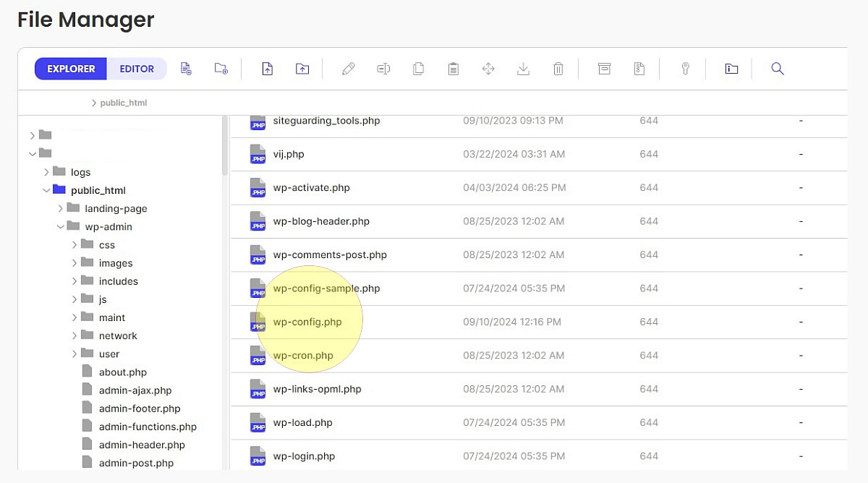Image resolution: width=868 pixels, height=483 pixels.
Task: Select admin-ajax.php in the sidebar
Action: pos(135,390)
